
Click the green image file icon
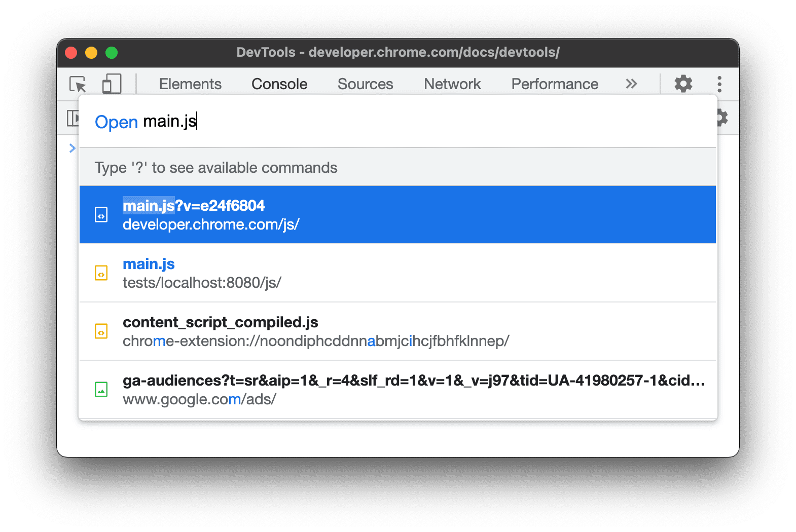101,390
